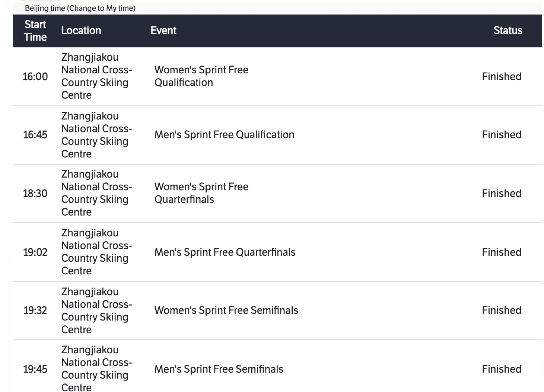544x392 pixels.
Task: Click the Location column header
Action: click(81, 31)
